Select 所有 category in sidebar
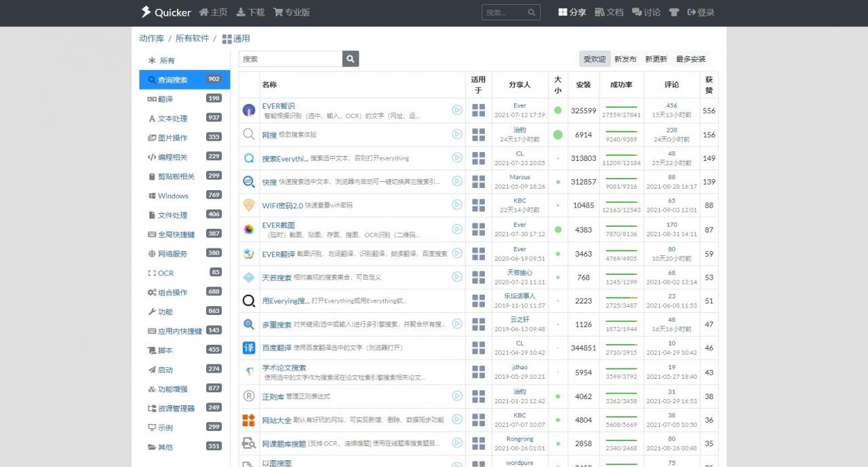868x467 pixels. click(x=184, y=60)
